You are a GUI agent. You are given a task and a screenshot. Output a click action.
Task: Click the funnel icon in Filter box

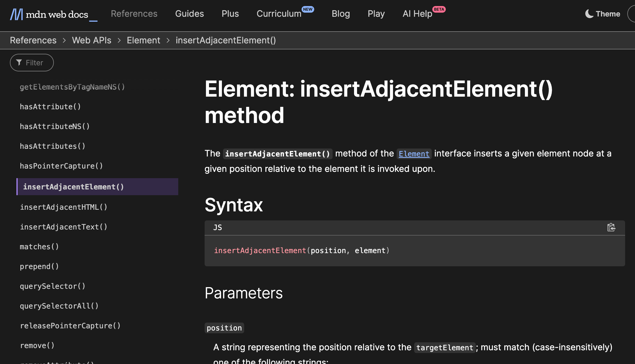[x=19, y=63]
